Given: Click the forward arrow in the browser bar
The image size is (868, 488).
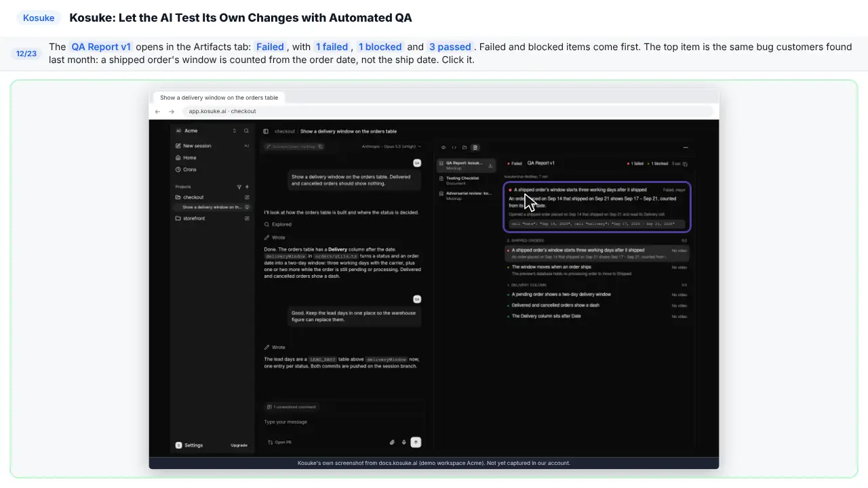Looking at the screenshot, I should point(172,111).
